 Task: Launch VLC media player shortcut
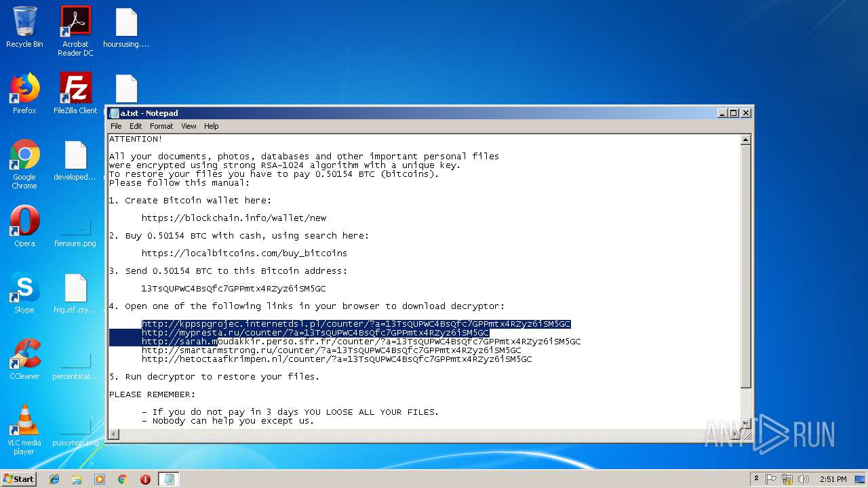24,430
